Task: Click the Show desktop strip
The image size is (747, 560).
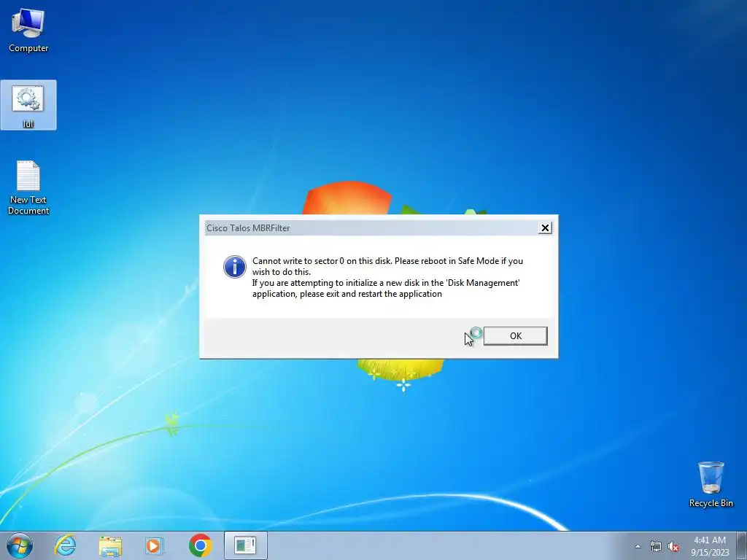Action: tap(742, 545)
